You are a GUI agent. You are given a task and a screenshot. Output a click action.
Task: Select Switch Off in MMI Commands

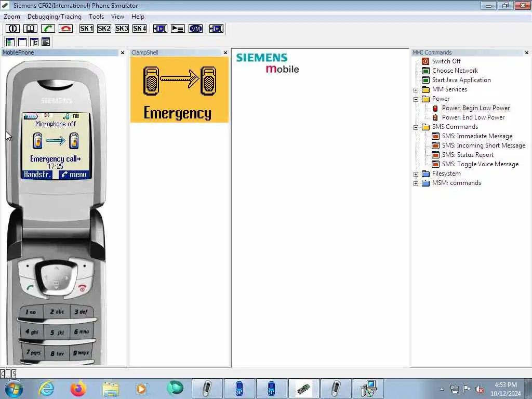[x=446, y=61]
